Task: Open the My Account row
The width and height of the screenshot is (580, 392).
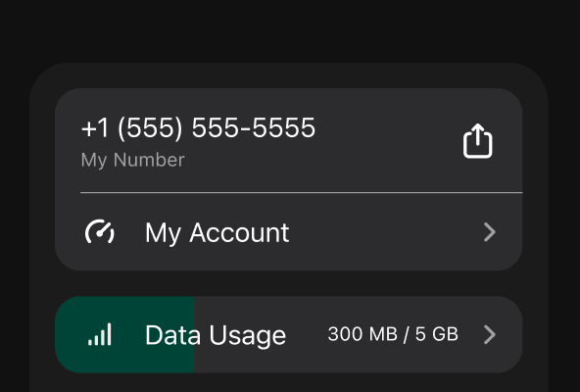Action: pos(288,232)
